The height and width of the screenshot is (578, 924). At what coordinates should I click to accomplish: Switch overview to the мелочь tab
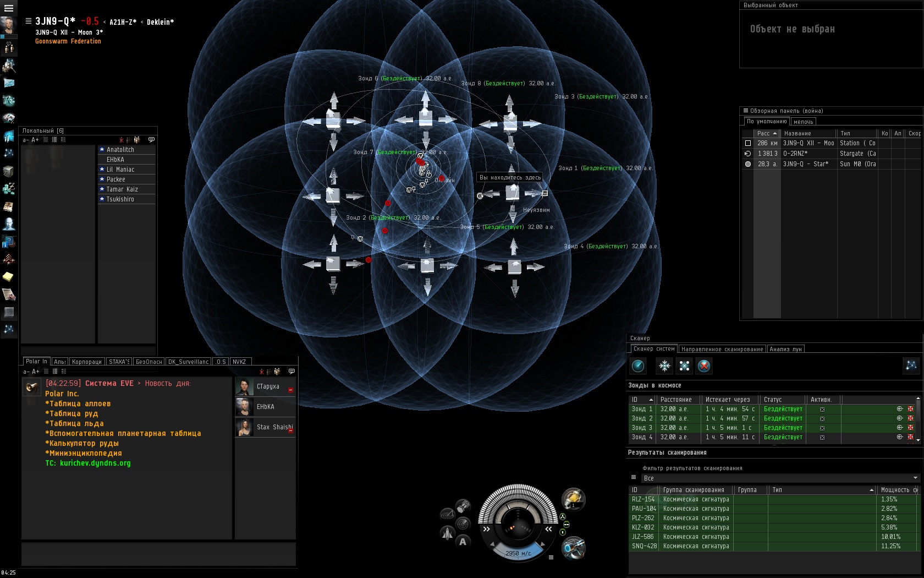804,122
